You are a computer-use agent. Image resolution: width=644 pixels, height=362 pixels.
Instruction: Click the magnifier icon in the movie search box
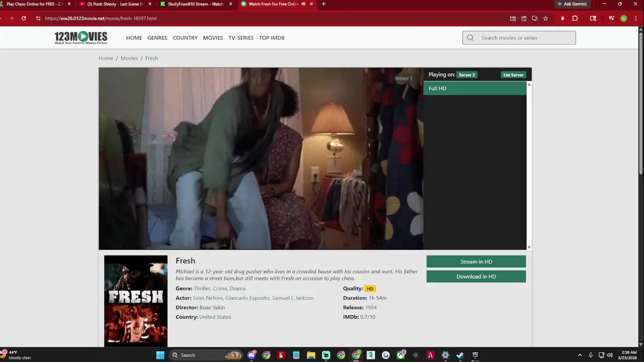(470, 38)
